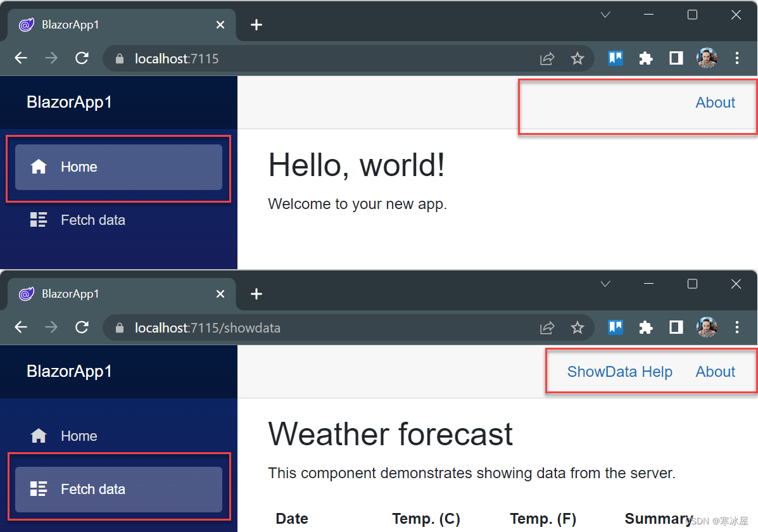The width and height of the screenshot is (758, 532).
Task: Click the Date column header
Action: [292, 519]
